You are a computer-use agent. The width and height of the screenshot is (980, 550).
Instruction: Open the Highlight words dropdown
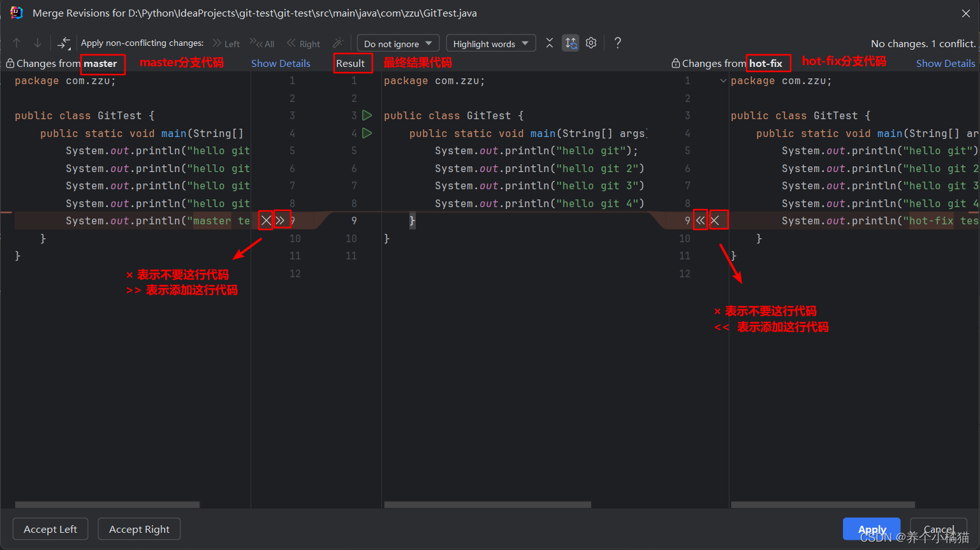pyautogui.click(x=491, y=43)
